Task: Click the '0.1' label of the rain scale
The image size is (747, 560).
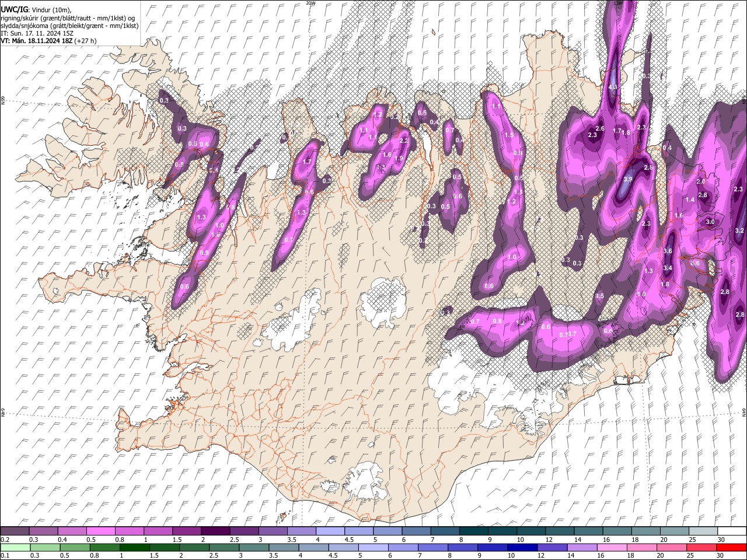Action: pos(5,555)
